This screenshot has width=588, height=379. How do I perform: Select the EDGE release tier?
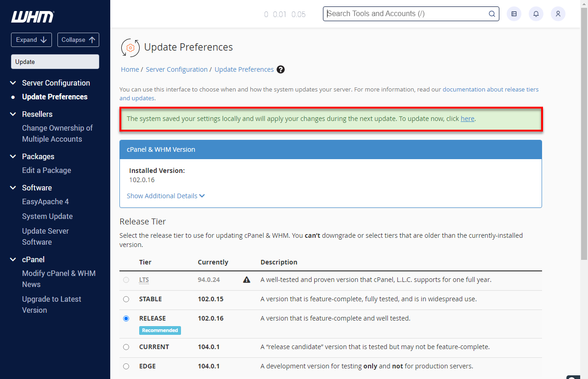(126, 366)
